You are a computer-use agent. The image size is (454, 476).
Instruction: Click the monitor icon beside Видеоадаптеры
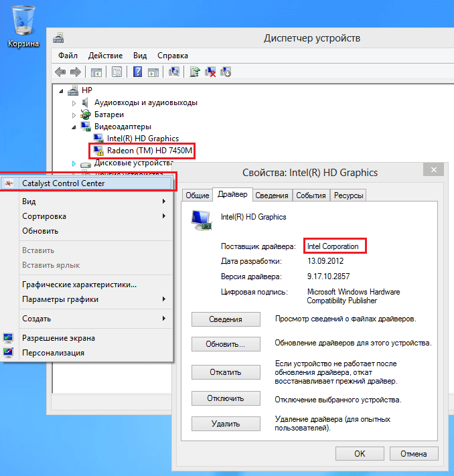[86, 127]
